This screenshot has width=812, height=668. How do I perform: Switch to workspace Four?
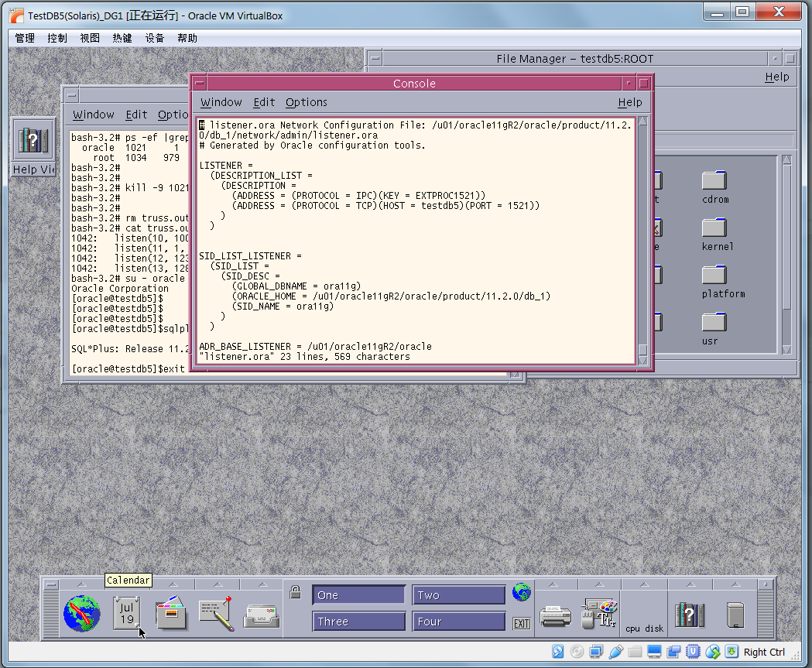[459, 621]
